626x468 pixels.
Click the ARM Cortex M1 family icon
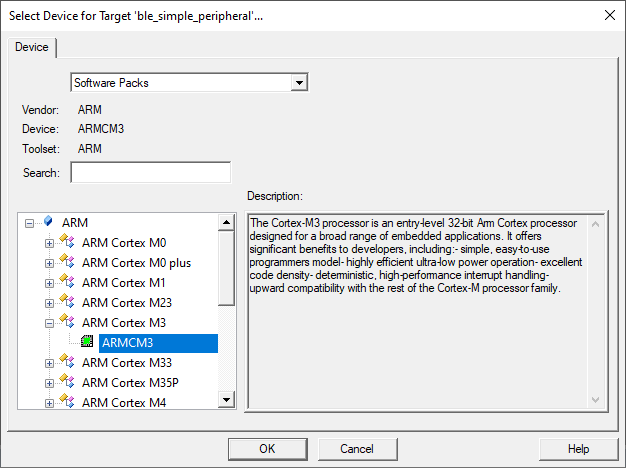point(67,281)
